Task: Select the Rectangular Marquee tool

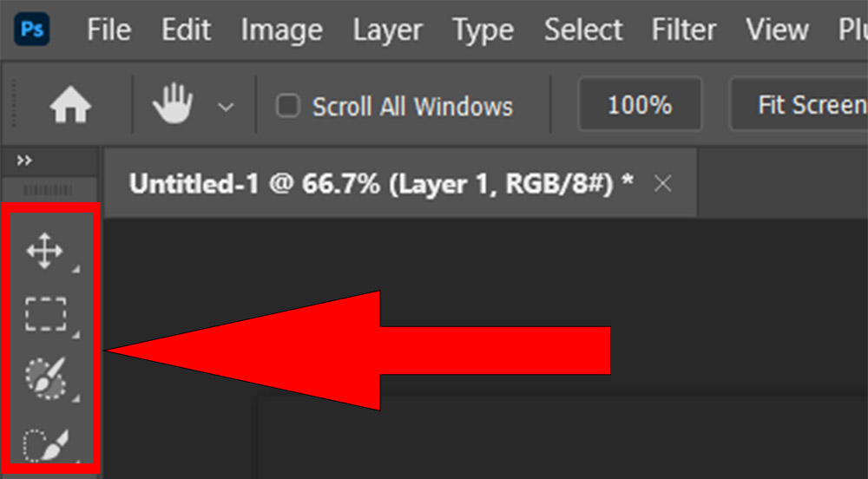Action: (45, 314)
